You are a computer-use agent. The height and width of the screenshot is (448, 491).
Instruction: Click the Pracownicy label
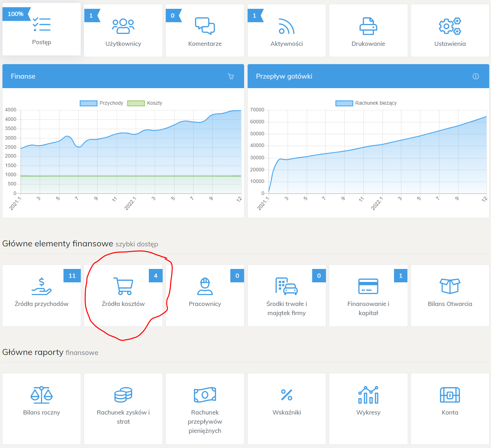(205, 304)
